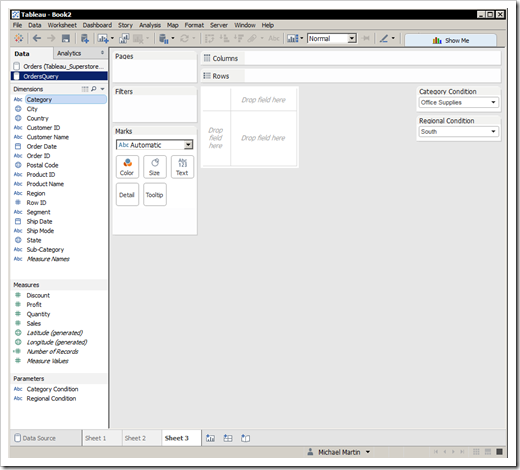520x470 pixels.
Task: Click the Swap rows and columns icon
Action: pos(209,39)
